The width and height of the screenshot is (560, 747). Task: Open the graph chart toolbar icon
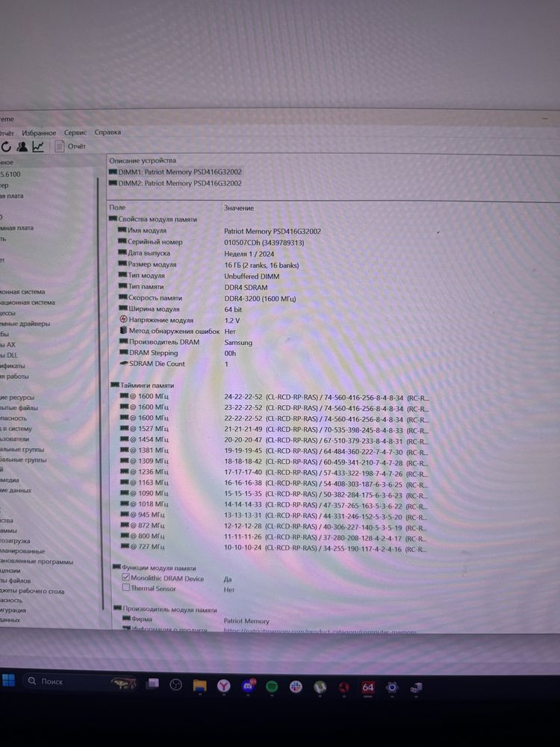[38, 146]
